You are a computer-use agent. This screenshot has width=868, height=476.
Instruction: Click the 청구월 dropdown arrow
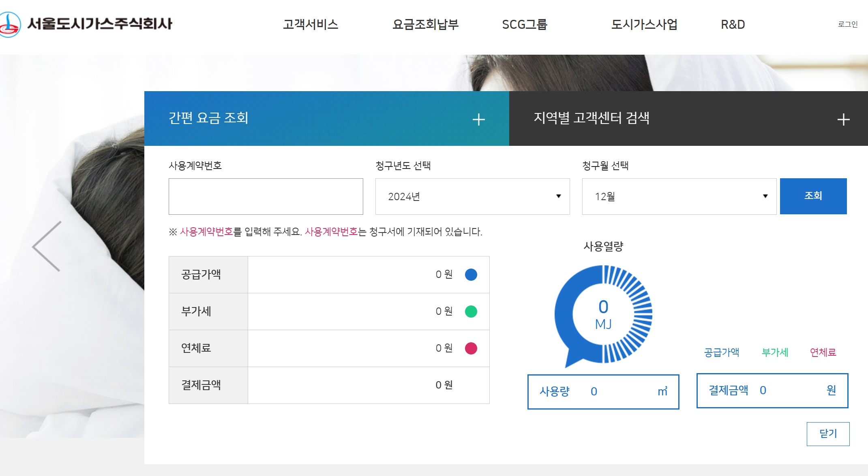[x=765, y=196]
